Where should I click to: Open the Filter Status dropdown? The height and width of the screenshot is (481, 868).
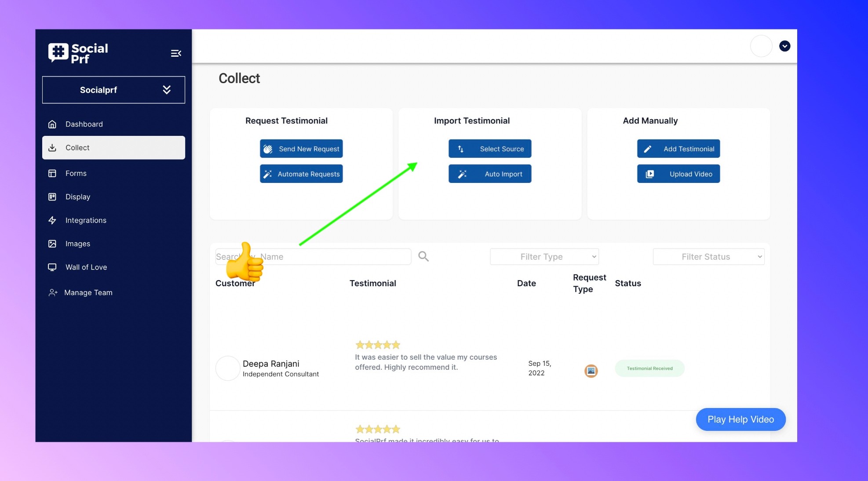point(708,257)
